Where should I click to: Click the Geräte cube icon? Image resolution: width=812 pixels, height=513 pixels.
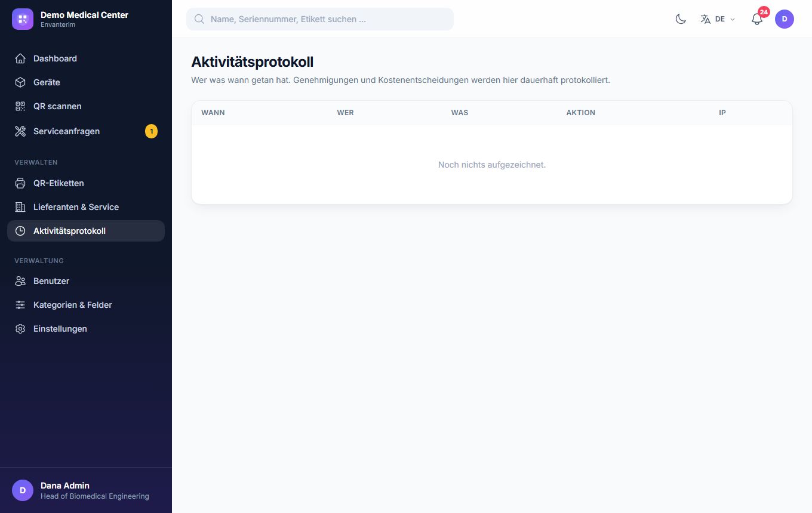(x=20, y=82)
